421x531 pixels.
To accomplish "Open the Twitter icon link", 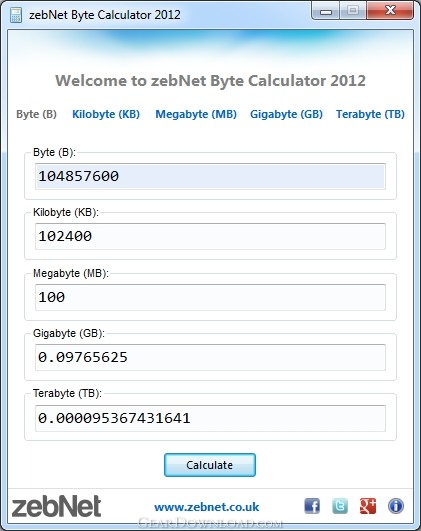I will click(340, 506).
